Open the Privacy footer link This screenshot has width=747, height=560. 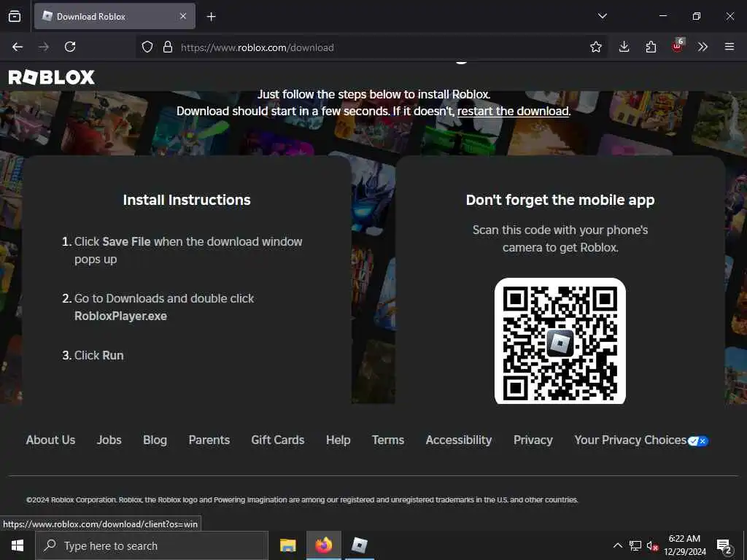[533, 440]
